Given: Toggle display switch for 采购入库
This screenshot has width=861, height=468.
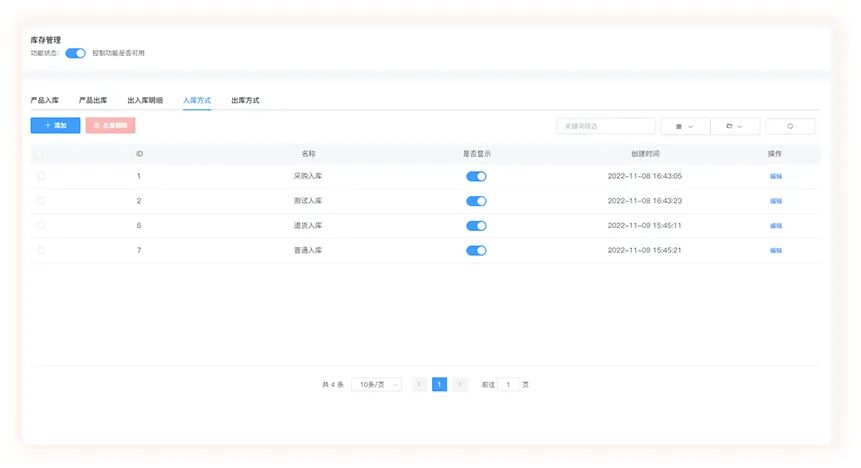Looking at the screenshot, I should [476, 176].
